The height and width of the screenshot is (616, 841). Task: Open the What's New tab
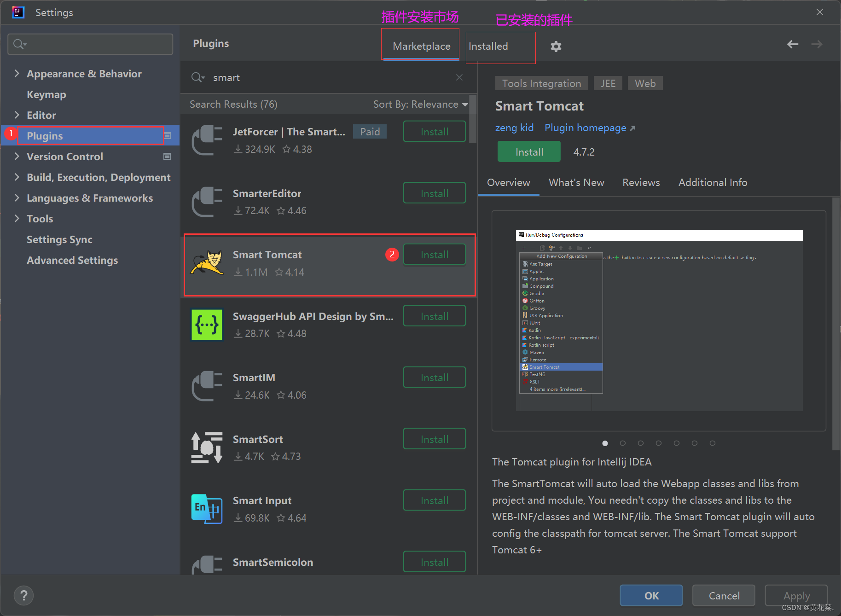[576, 183]
